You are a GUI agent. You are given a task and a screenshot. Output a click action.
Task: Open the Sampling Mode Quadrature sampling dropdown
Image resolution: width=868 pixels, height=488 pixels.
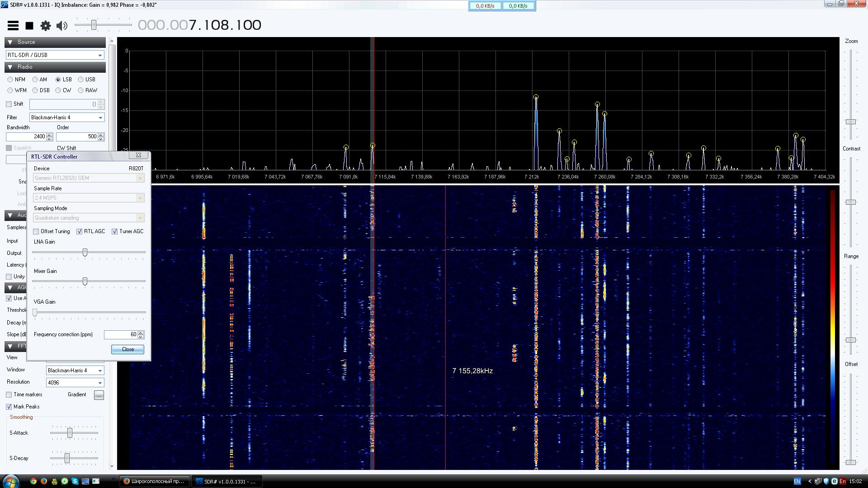click(89, 218)
